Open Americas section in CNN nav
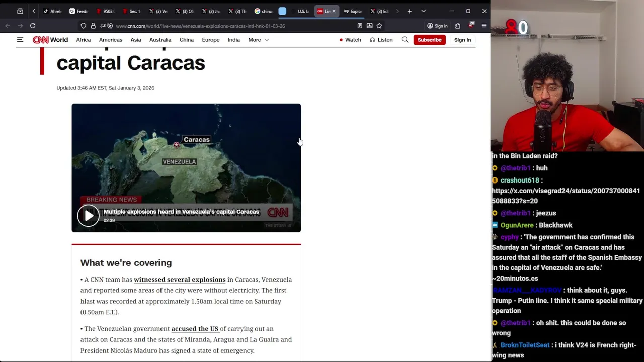The image size is (644, 362). point(111,40)
